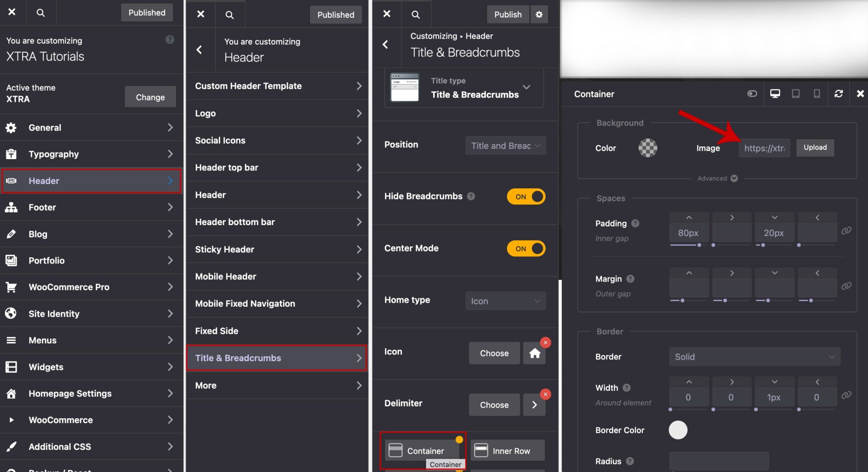The height and width of the screenshot is (472, 868).
Task: Select the Typography sidebar icon
Action: click(11, 154)
